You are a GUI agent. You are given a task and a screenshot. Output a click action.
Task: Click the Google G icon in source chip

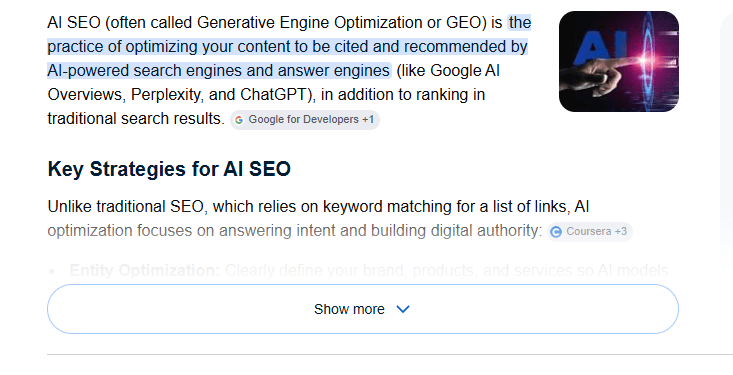pyautogui.click(x=239, y=120)
